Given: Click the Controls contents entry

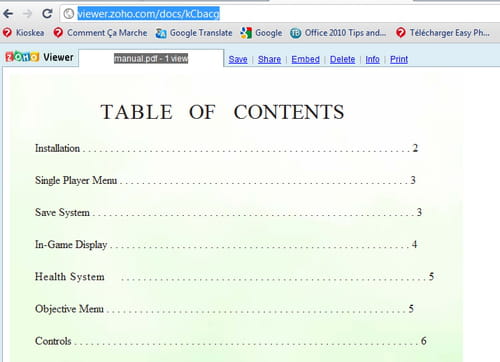Looking at the screenshot, I should point(231,341).
